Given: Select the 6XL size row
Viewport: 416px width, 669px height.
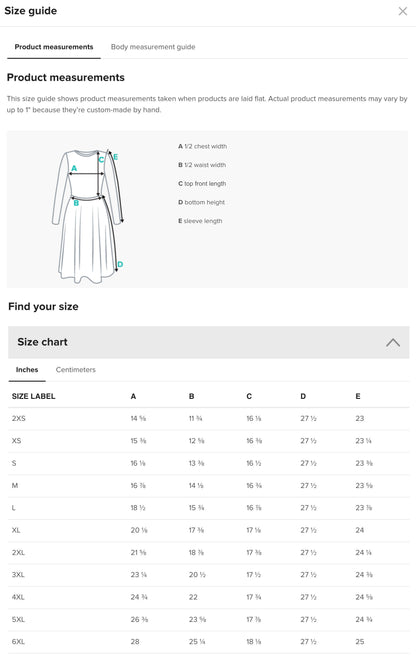Looking at the screenshot, I should (209, 642).
